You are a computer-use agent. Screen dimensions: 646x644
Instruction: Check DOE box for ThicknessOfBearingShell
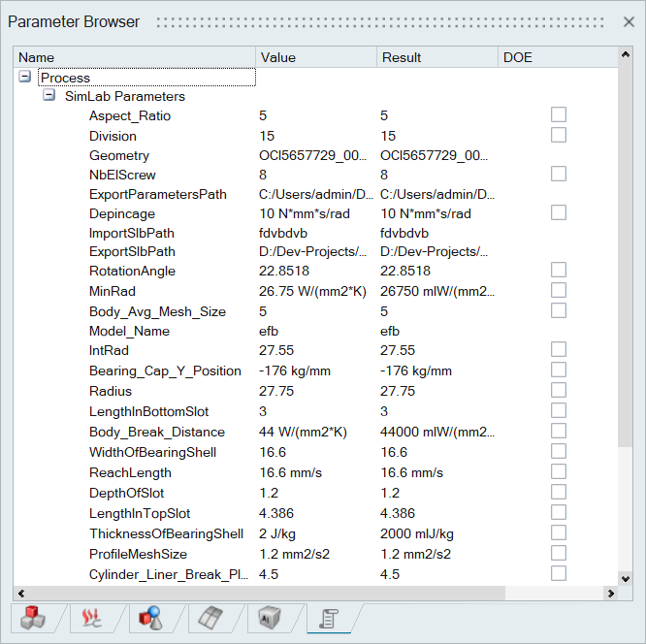point(558,533)
